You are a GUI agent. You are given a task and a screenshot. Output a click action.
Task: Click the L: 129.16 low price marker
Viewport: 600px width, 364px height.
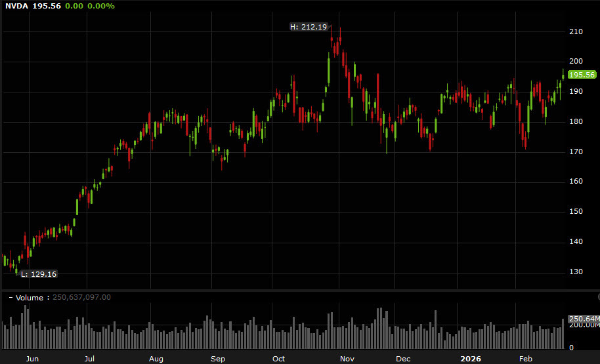pyautogui.click(x=38, y=274)
